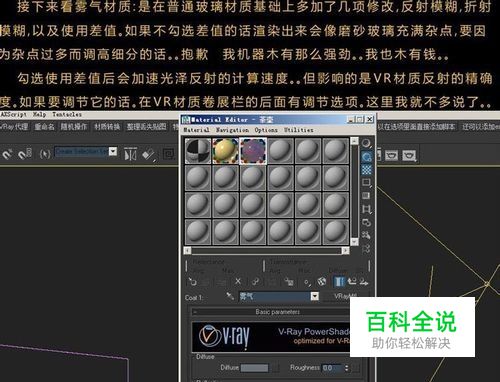Image resolution: width=500 pixels, height=382 pixels.
Task: Toggle the Backlight icon in Material Editor
Action: pos(366,157)
